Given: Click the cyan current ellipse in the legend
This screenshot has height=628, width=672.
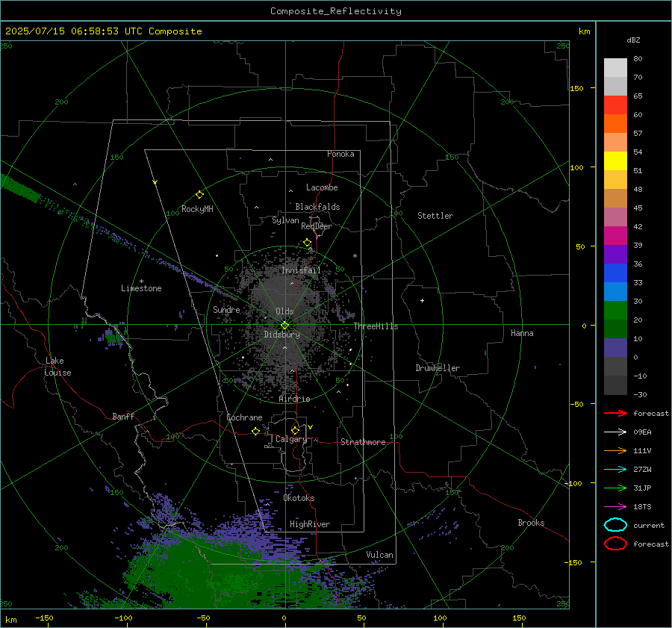Looking at the screenshot, I should (615, 525).
